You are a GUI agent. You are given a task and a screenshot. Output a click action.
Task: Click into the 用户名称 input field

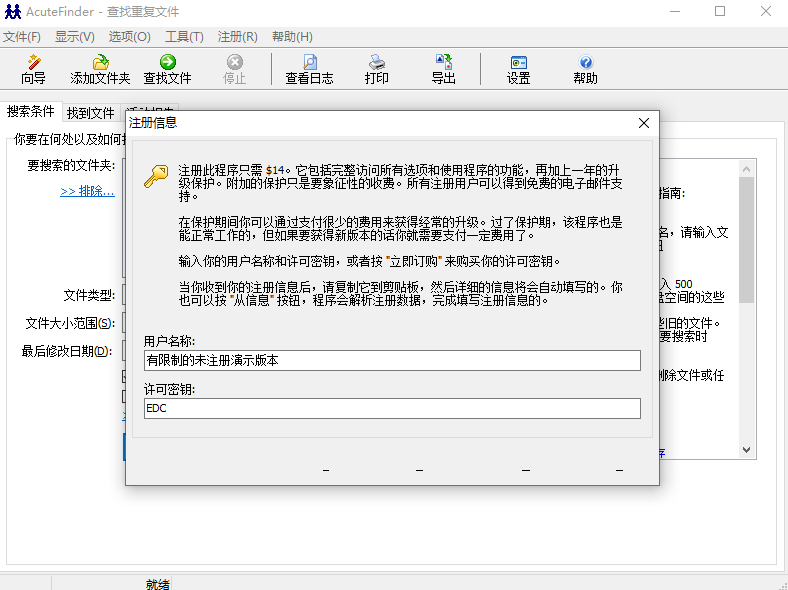pyautogui.click(x=392, y=360)
